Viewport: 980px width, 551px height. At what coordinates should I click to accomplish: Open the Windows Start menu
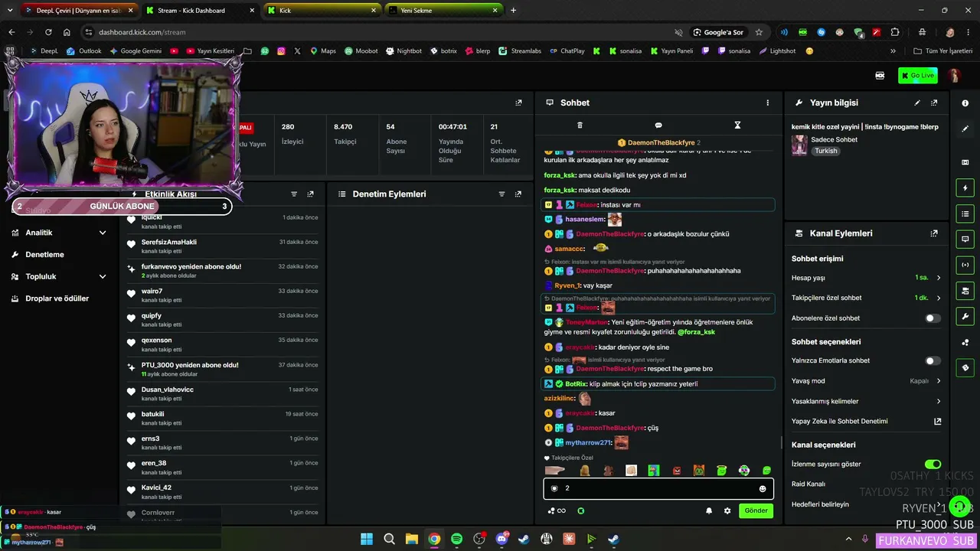[367, 539]
